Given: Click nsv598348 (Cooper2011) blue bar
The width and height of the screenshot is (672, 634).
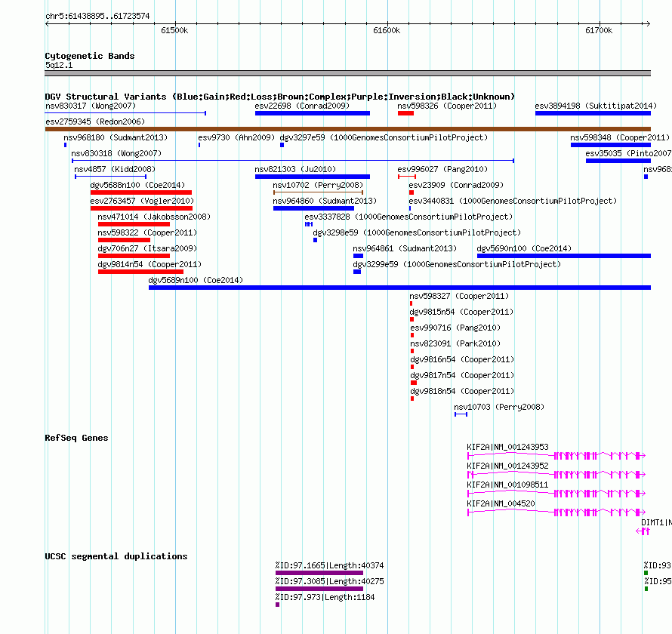Looking at the screenshot, I should 611,145.
